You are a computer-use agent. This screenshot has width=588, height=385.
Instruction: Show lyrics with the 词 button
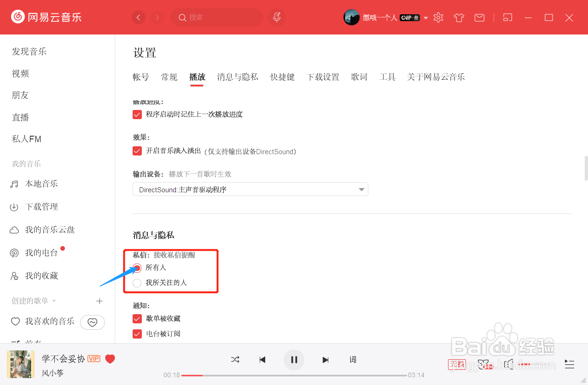click(x=353, y=360)
